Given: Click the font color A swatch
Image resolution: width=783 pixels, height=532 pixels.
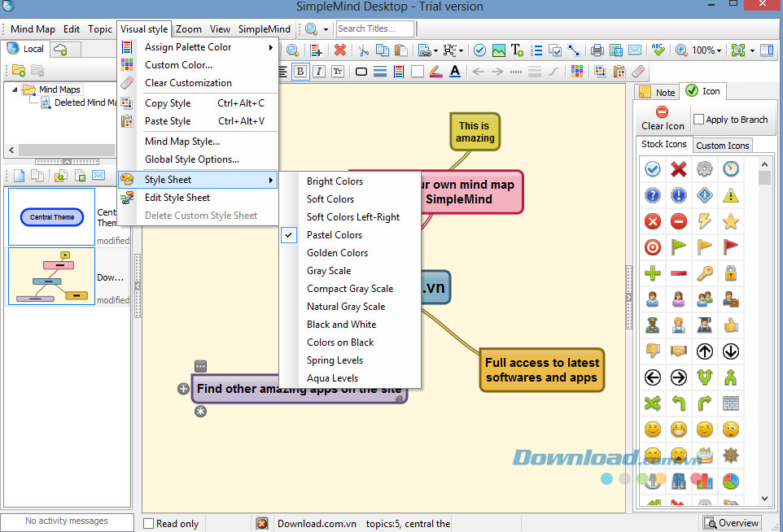Looking at the screenshot, I should pos(455,72).
